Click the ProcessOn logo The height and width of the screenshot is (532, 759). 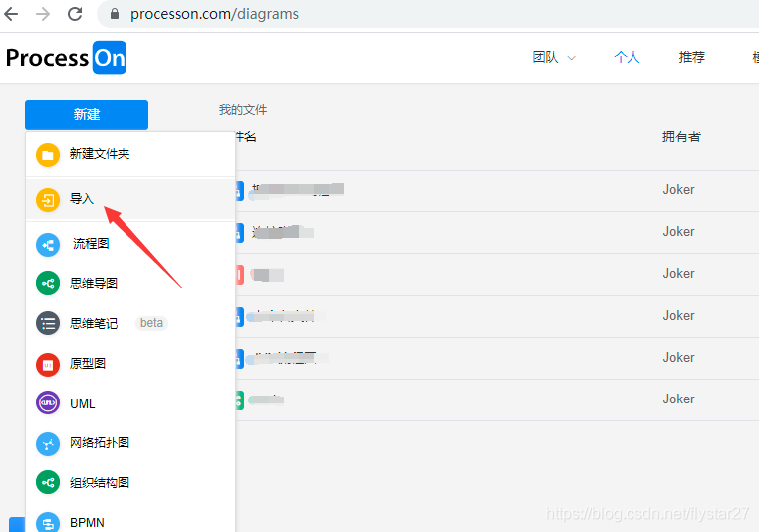[66, 58]
